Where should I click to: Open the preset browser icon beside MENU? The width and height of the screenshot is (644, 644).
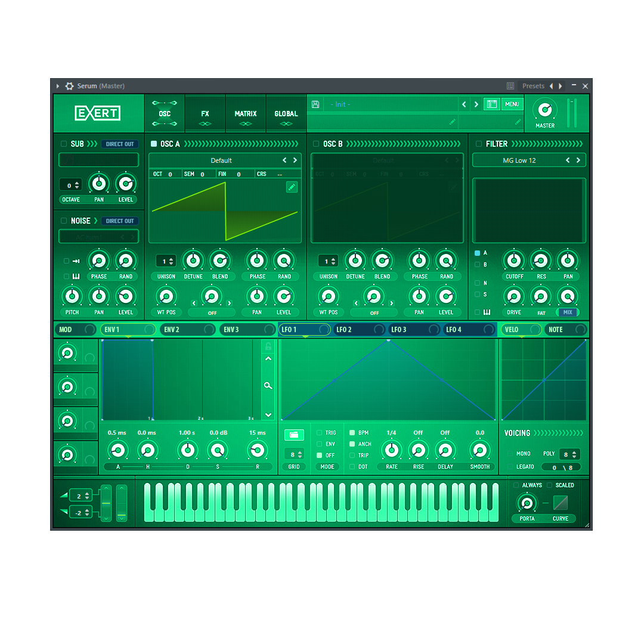[x=491, y=104]
